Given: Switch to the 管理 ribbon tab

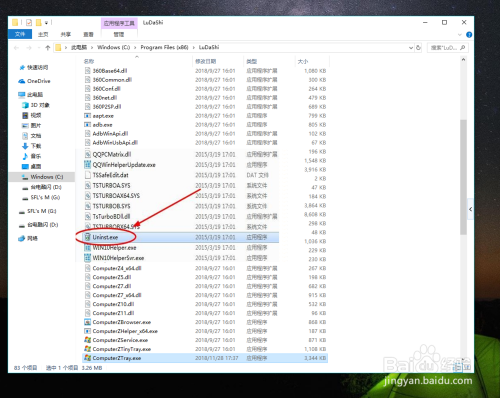Looking at the screenshot, I should [x=119, y=34].
